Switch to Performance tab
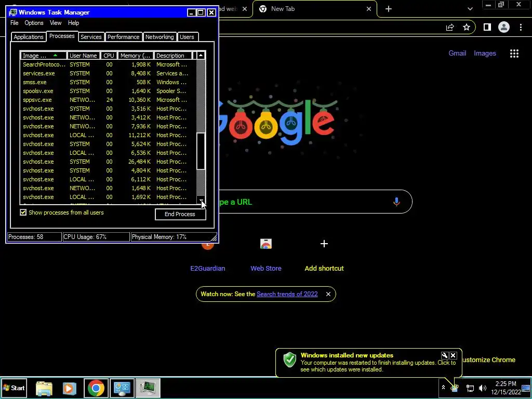 coord(124,37)
